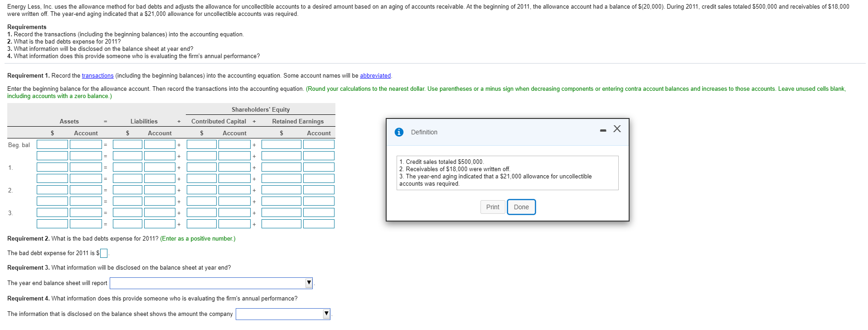
Task: Focus the Assets dollar cell in row 2.
Action: tap(53, 190)
